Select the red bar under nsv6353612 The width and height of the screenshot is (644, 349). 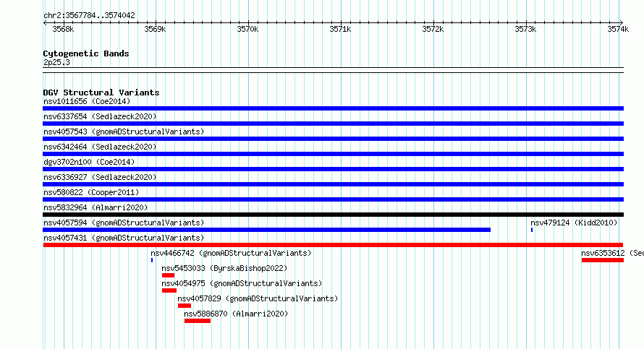click(x=603, y=260)
